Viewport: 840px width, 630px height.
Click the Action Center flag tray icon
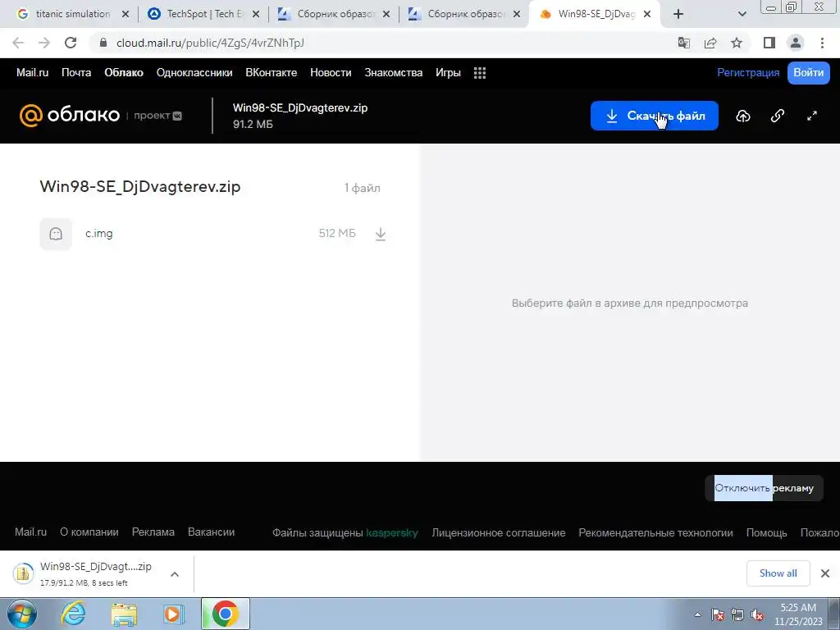(717, 615)
